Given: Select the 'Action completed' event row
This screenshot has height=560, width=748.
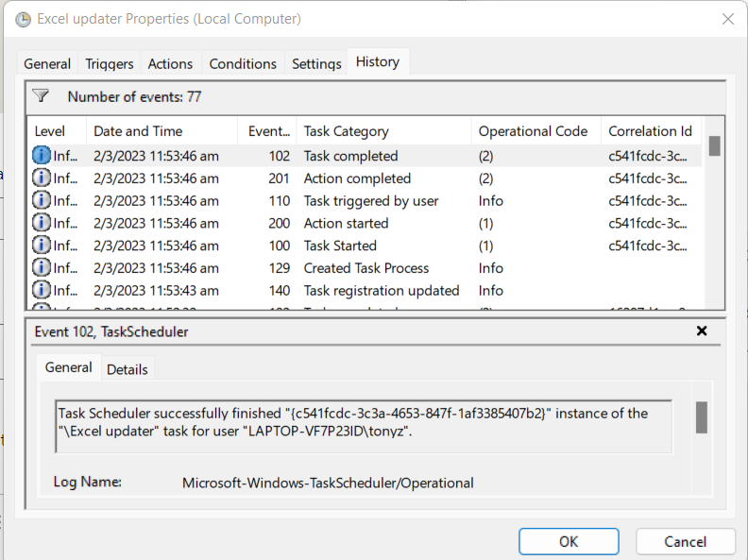Looking at the screenshot, I should tap(365, 178).
